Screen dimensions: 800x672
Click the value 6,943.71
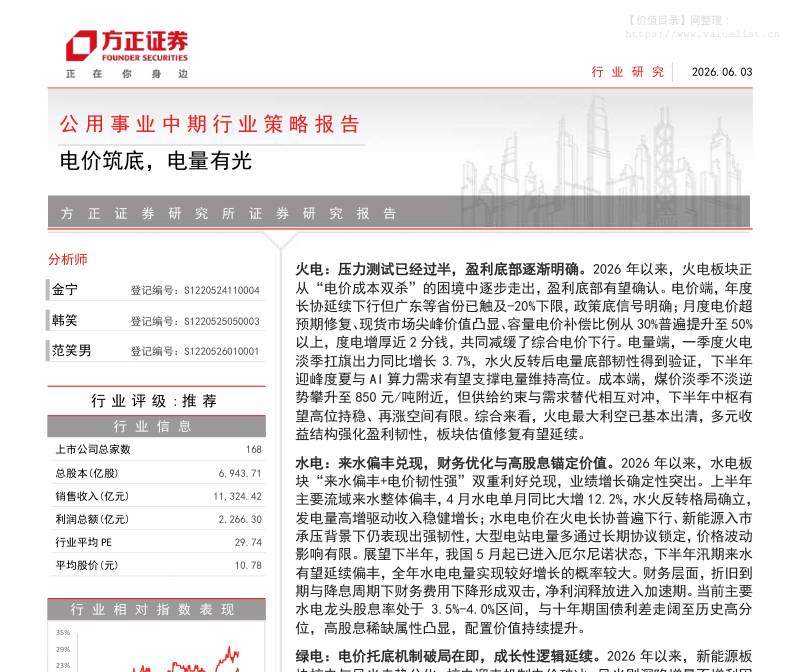240,473
